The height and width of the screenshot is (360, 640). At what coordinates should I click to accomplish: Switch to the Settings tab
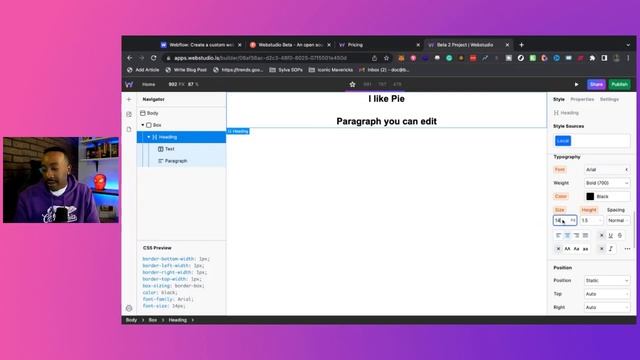pyautogui.click(x=609, y=99)
